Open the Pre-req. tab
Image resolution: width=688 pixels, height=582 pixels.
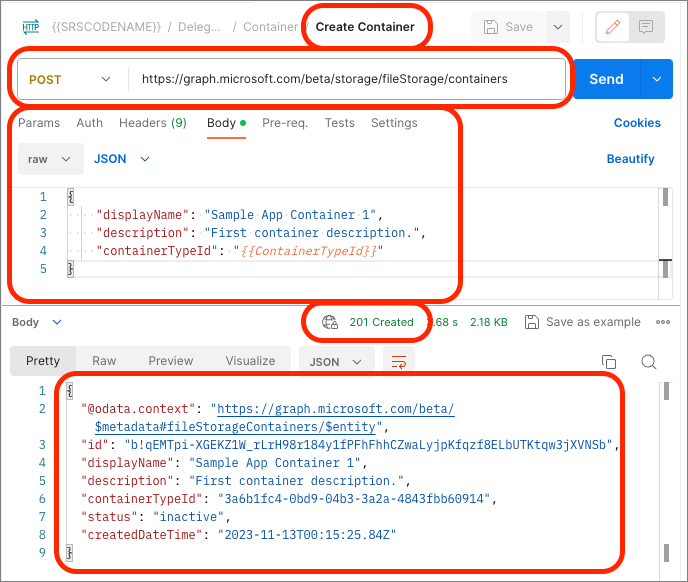coord(285,123)
